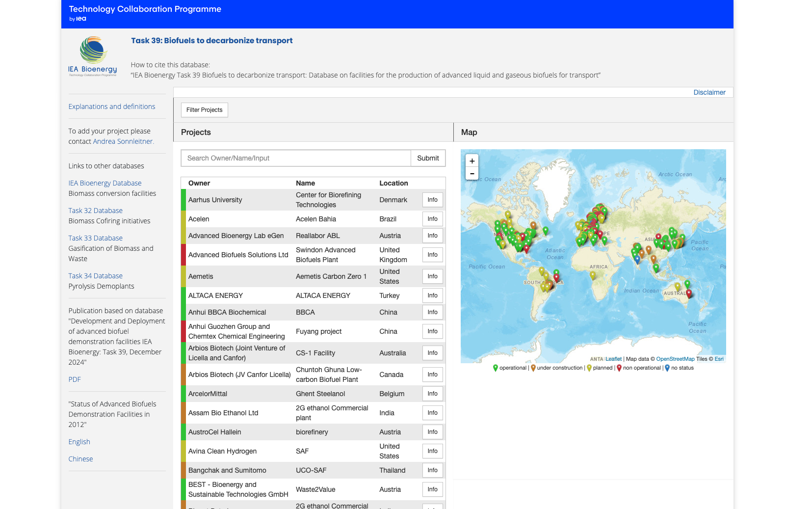View Info for ArcelorMittal Ghent Steelanol

pyautogui.click(x=432, y=394)
